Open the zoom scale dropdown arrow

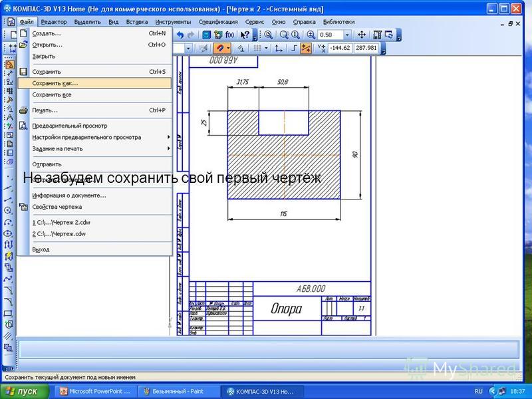coord(346,35)
